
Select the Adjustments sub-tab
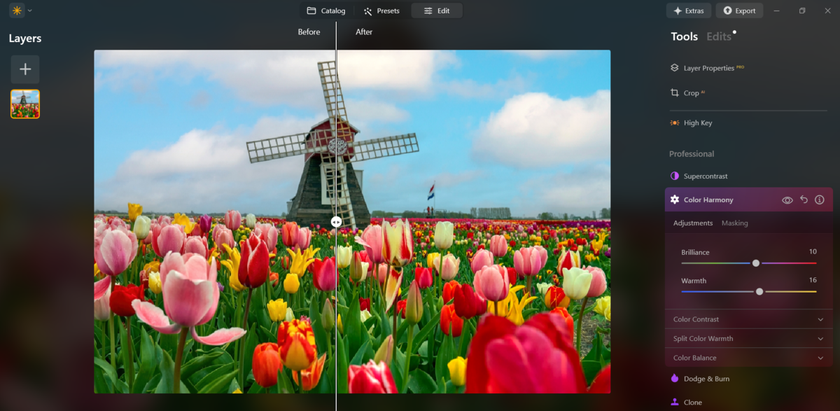coord(693,223)
